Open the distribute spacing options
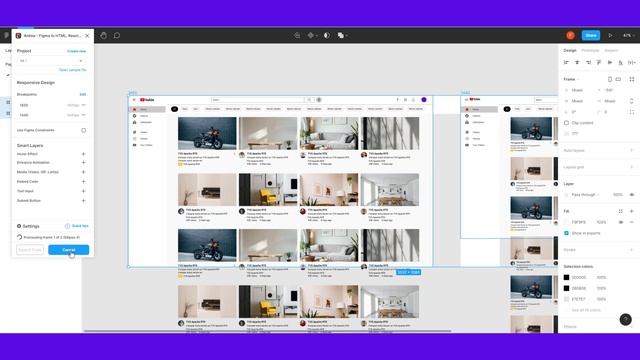 pyautogui.click(x=632, y=62)
